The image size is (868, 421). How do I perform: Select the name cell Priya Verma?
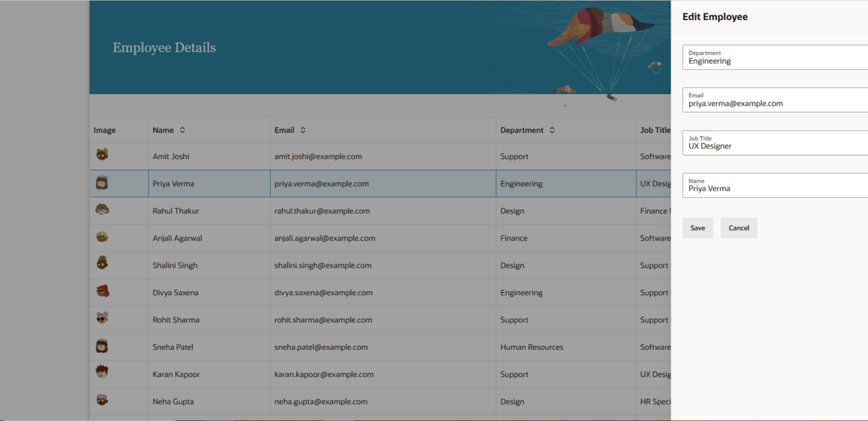[x=209, y=184]
